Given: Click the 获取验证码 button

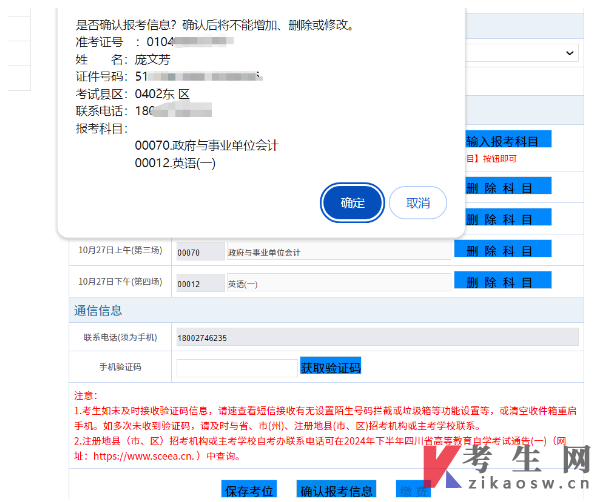Looking at the screenshot, I should click(x=331, y=367).
